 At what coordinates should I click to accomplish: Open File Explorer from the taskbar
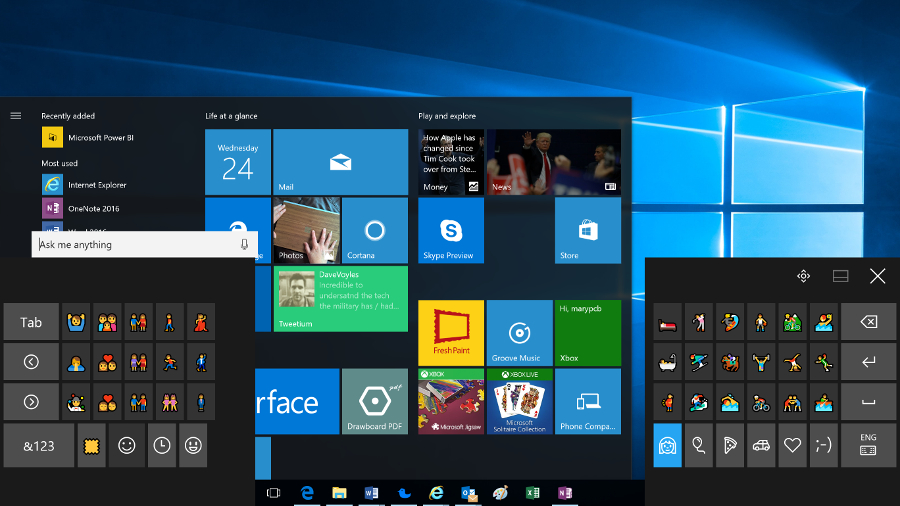(x=339, y=493)
